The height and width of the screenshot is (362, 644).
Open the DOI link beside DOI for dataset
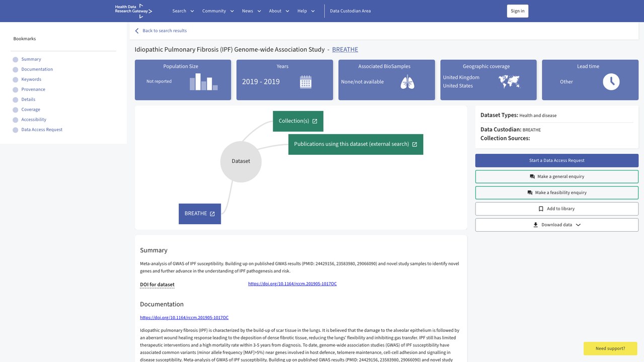[292, 284]
